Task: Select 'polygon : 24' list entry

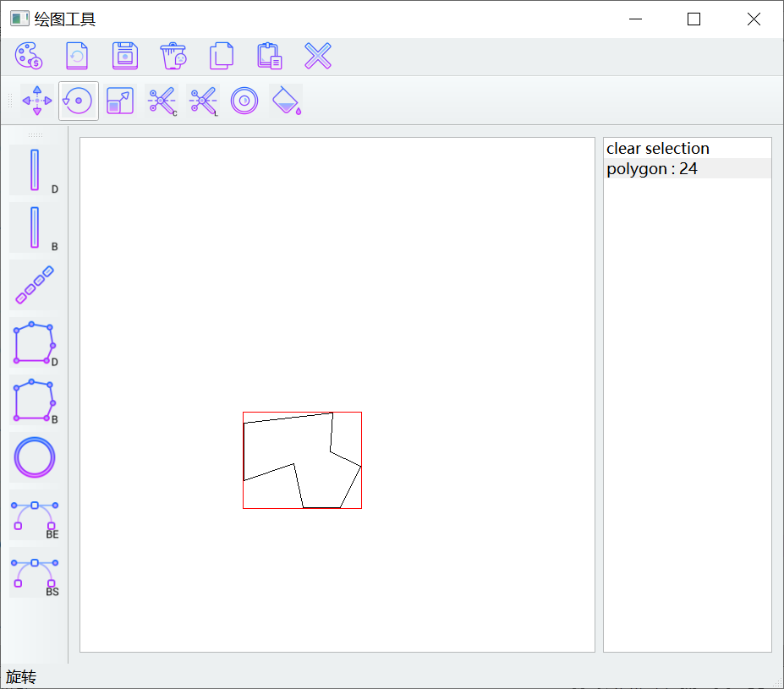Action: click(688, 168)
